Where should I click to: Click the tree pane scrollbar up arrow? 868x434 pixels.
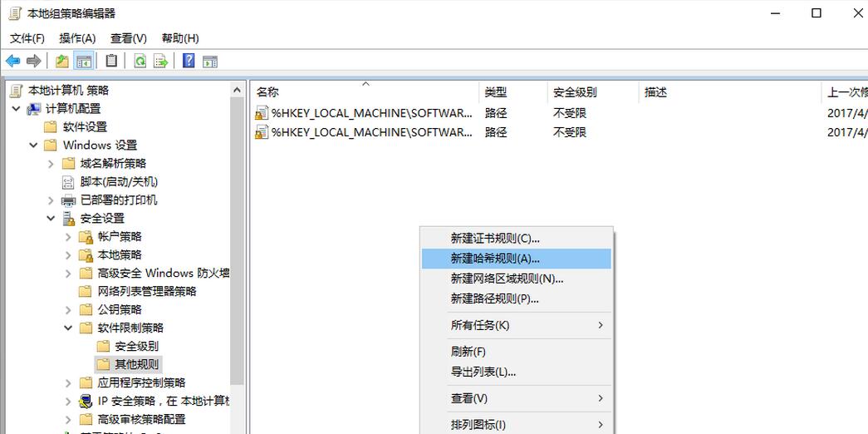click(x=238, y=90)
